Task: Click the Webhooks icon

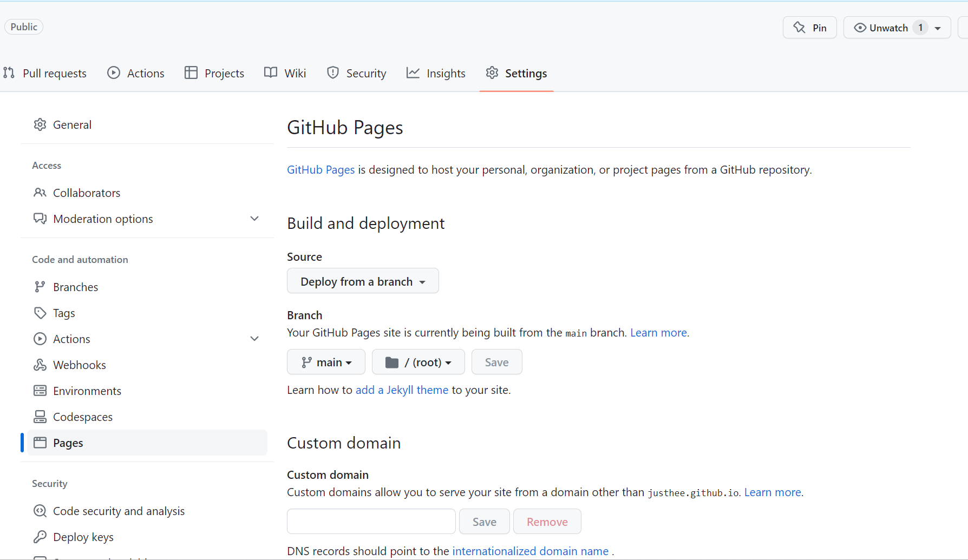Action: click(x=40, y=365)
